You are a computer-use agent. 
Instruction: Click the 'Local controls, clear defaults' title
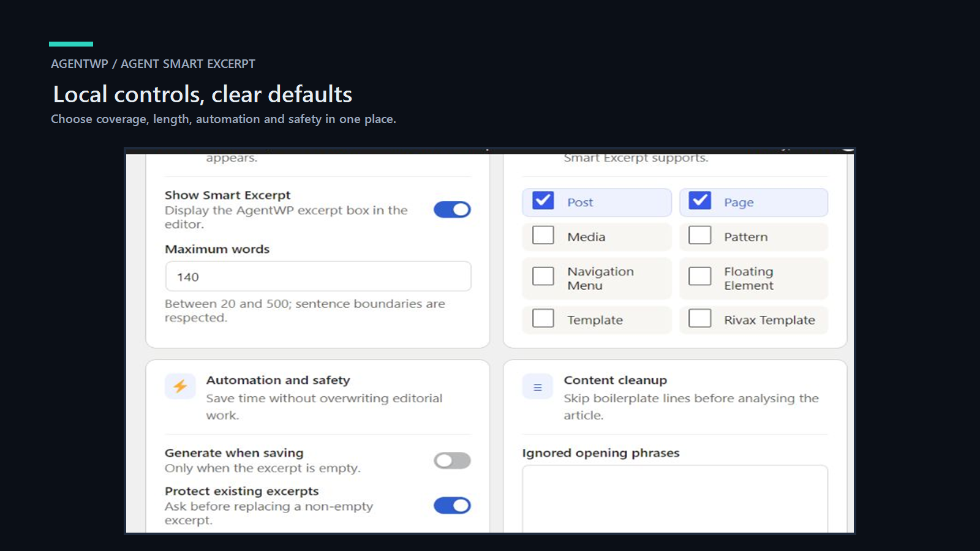(203, 94)
